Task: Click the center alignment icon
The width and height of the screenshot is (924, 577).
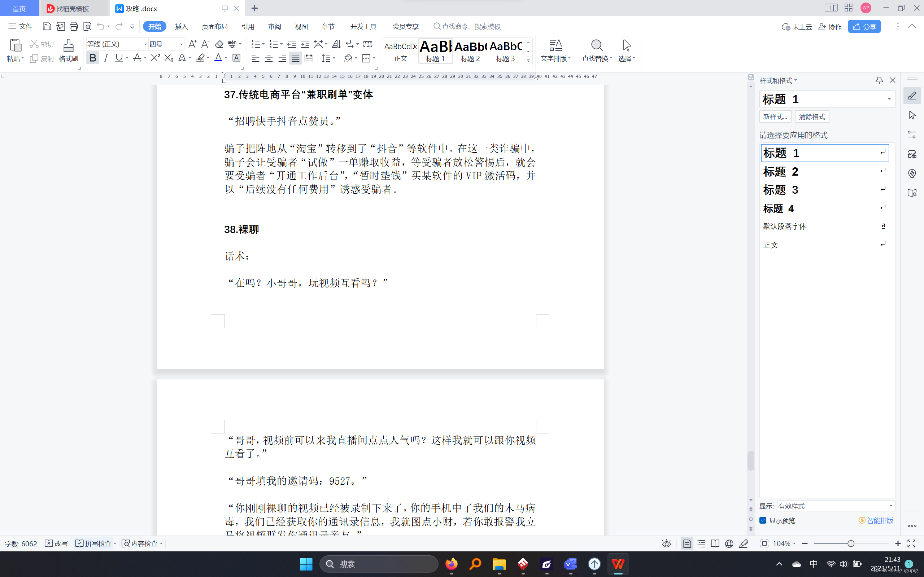Action: tap(269, 58)
